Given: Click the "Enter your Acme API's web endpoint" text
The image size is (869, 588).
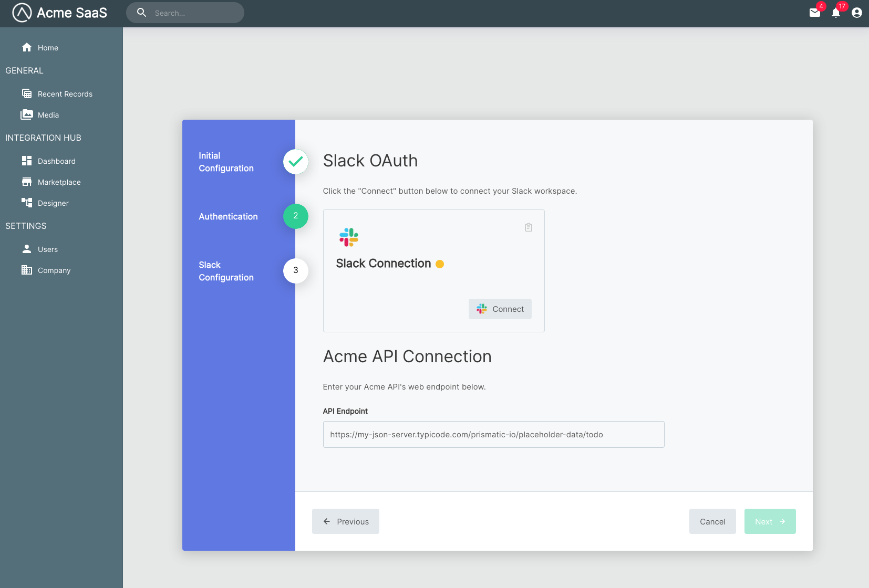Looking at the screenshot, I should tap(404, 387).
